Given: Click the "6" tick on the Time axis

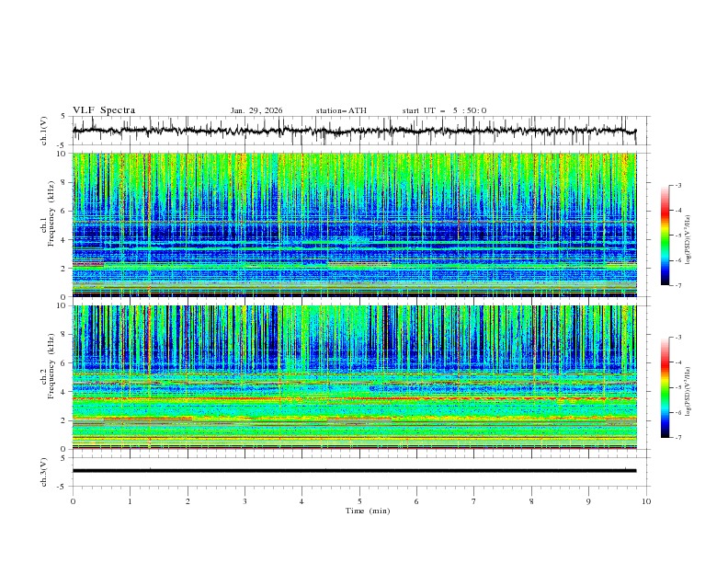Looking at the screenshot, I should tap(416, 501).
